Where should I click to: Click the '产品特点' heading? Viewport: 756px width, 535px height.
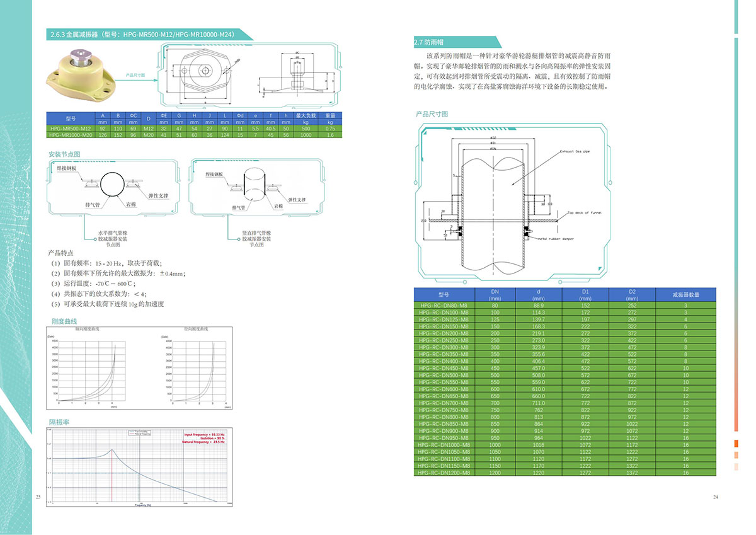[62, 252]
